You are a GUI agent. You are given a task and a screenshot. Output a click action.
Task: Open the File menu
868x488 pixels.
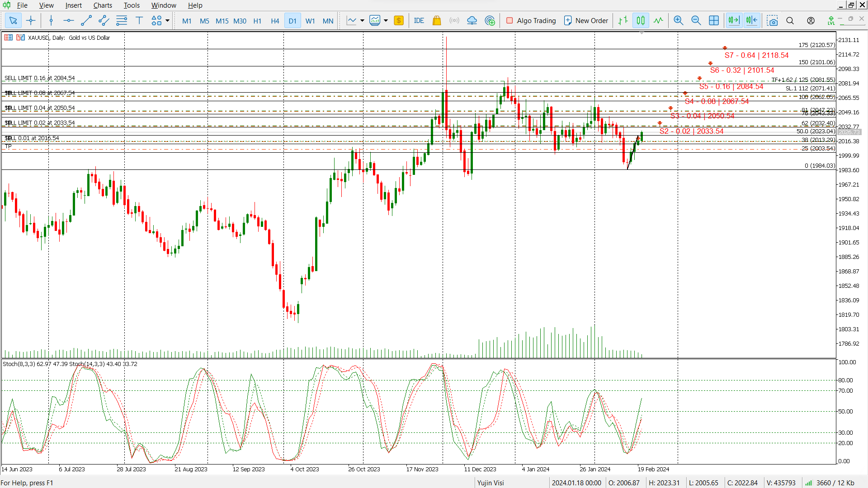22,5
